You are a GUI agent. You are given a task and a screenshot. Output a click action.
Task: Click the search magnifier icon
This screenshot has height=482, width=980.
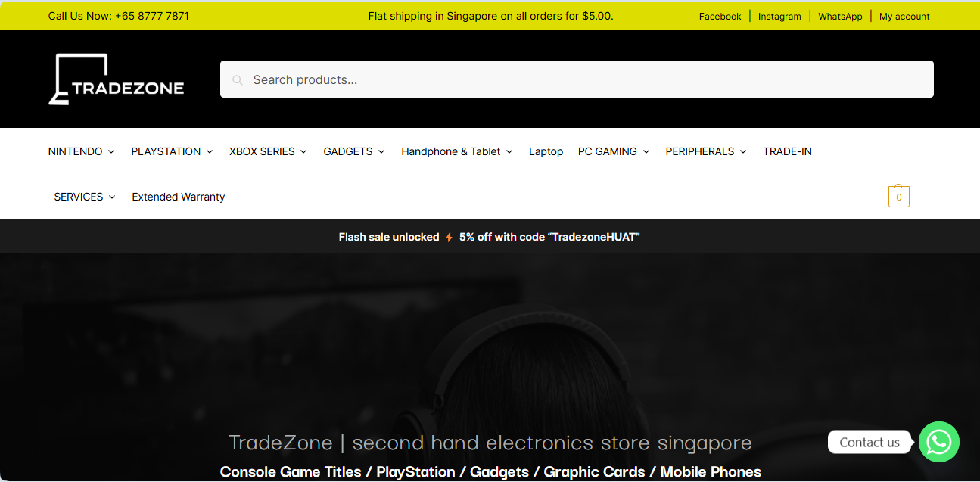click(x=238, y=80)
